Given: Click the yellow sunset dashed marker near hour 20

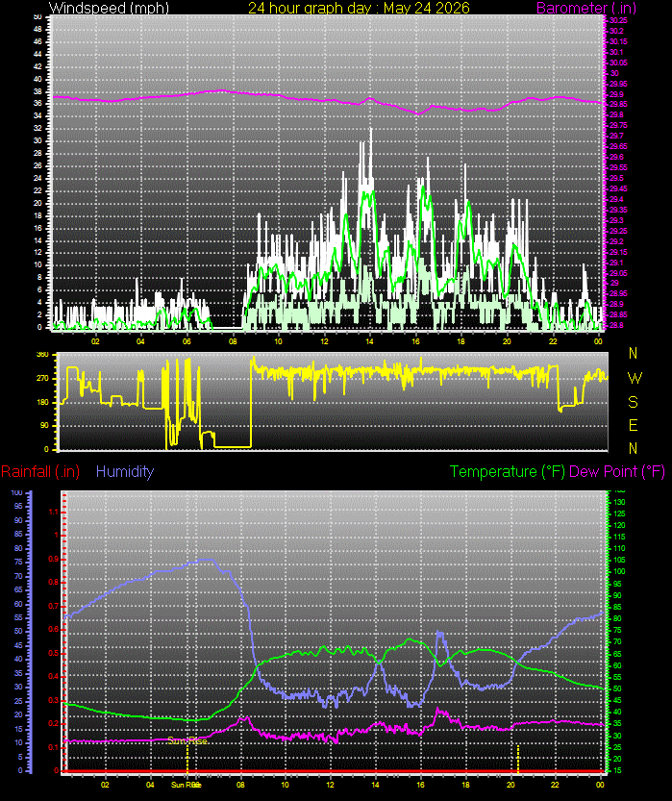Looking at the screenshot, I should (518, 759).
